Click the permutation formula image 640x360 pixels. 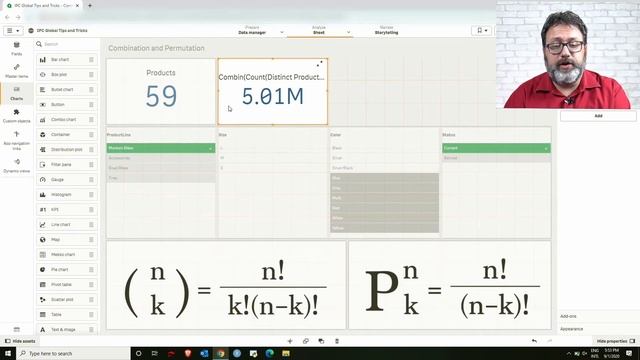point(450,285)
